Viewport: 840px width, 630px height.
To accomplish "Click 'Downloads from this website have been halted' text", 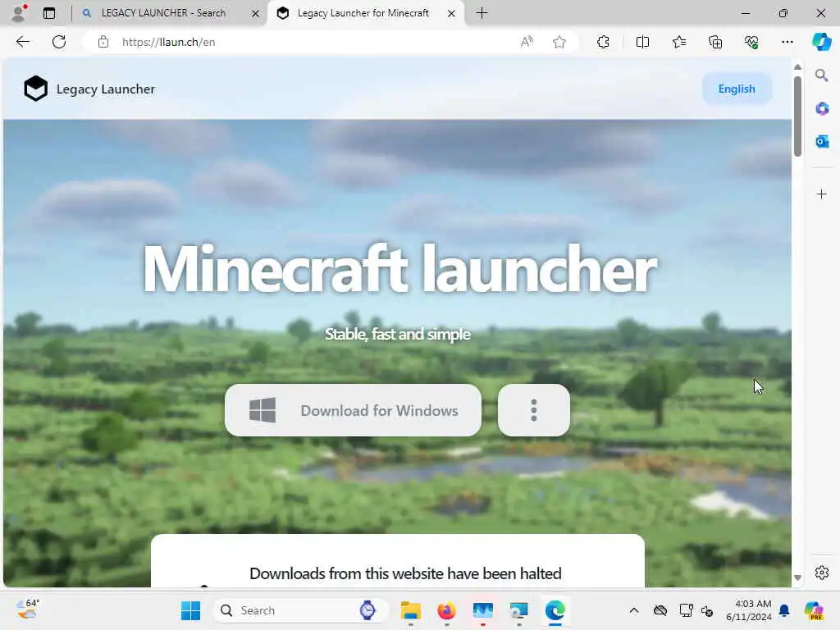I will (x=405, y=573).
